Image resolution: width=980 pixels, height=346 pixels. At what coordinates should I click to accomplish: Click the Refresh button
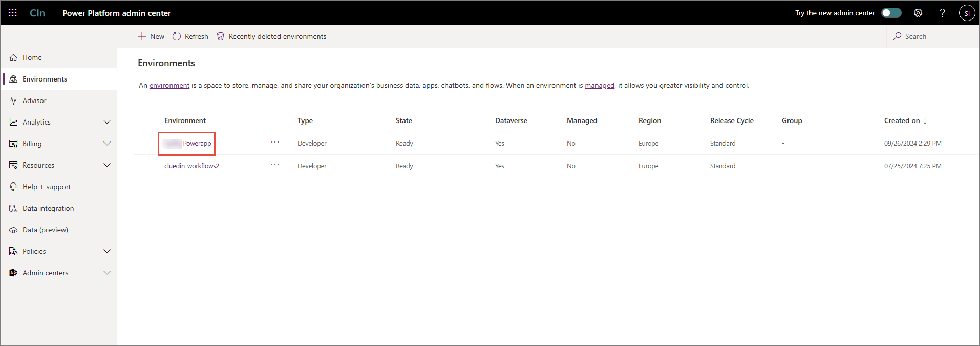[x=190, y=36]
